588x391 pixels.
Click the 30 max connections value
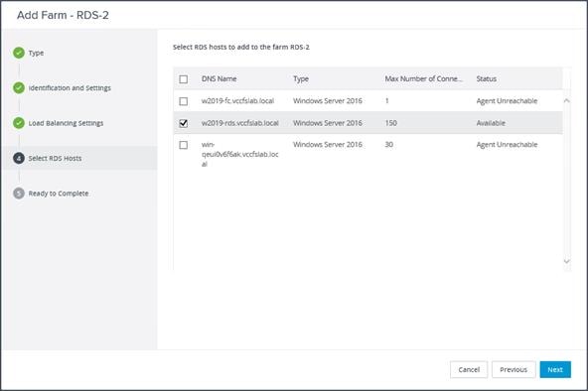(x=389, y=144)
